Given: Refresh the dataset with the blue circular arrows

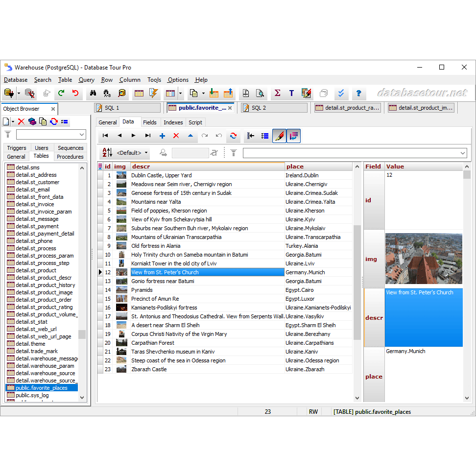Looking at the screenshot, I should (233, 136).
